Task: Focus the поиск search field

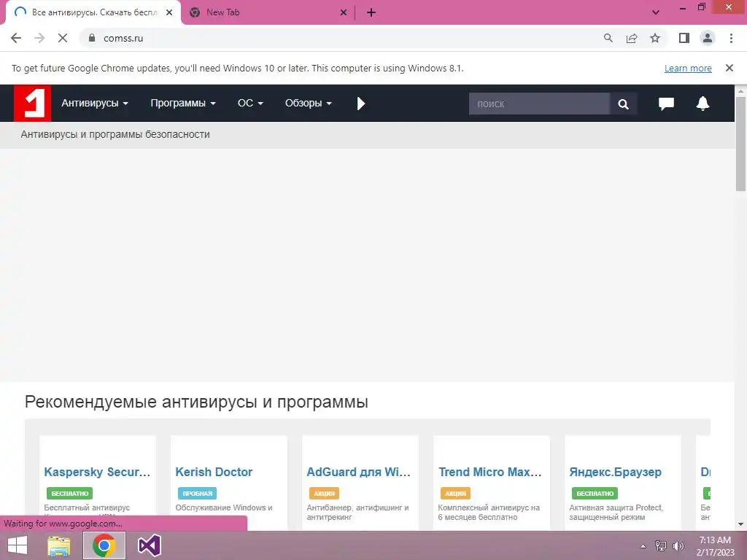Action: click(539, 104)
